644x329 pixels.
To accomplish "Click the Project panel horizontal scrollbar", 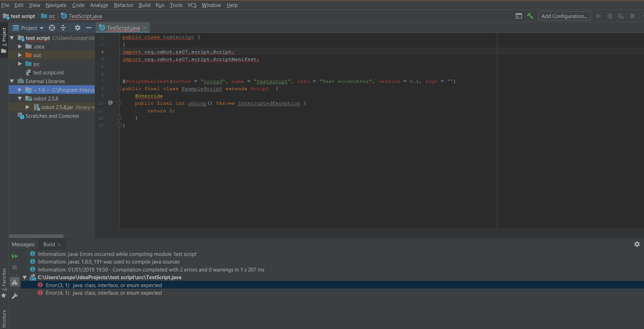I will click(x=36, y=236).
